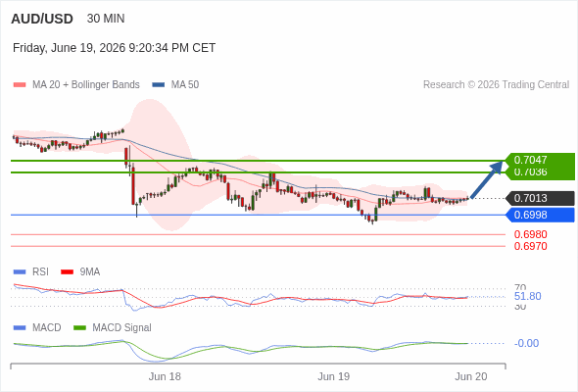Click the Research © 2026 Trading Central credit
Image resolution: width=578 pixels, height=392 pixels.
click(496, 85)
